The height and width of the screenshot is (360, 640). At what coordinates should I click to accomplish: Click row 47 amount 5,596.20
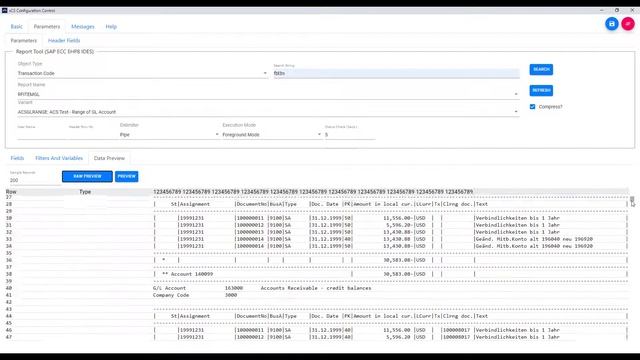(398, 337)
